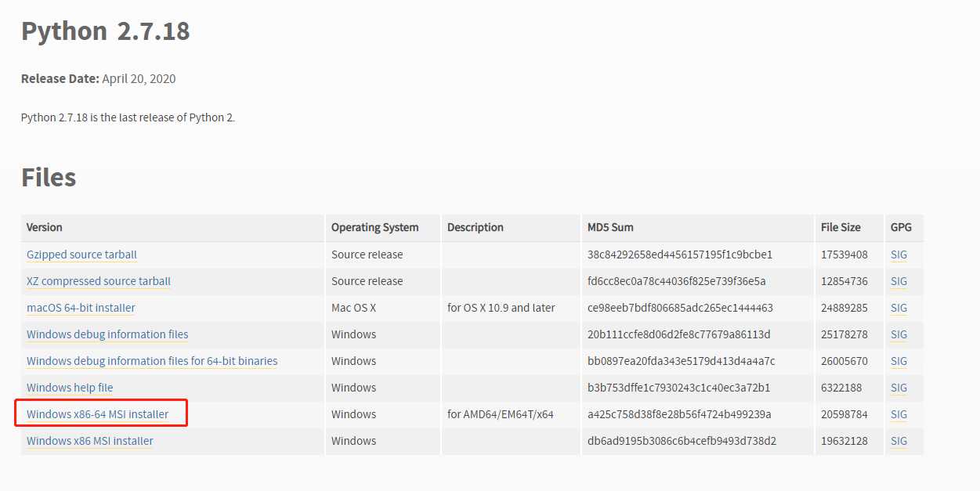
Task: Click file size 12854736
Action: (844, 281)
